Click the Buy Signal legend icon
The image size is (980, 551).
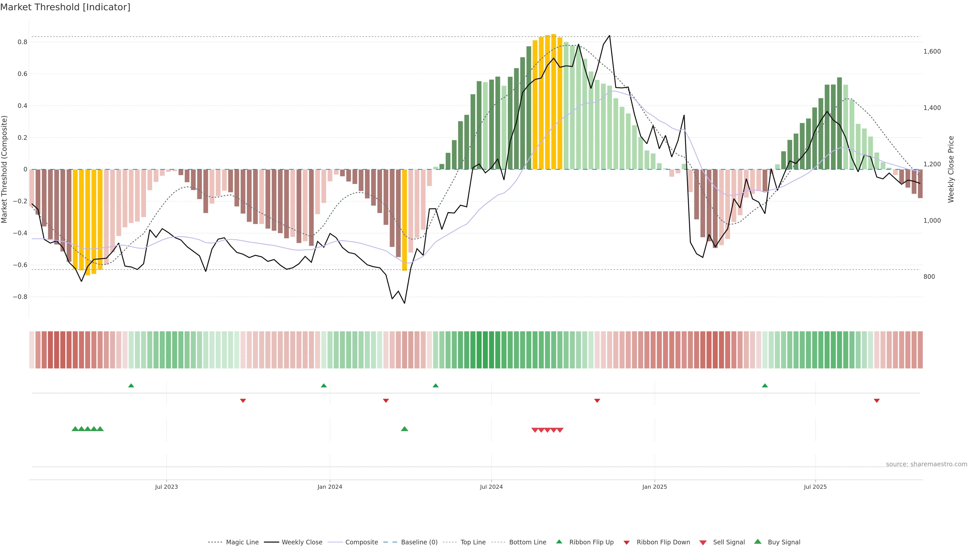tap(758, 542)
